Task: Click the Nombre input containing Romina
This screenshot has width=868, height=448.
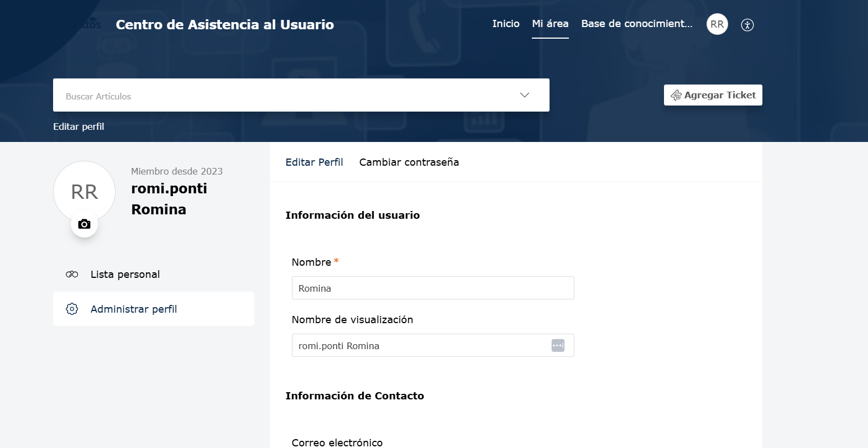Action: point(433,288)
